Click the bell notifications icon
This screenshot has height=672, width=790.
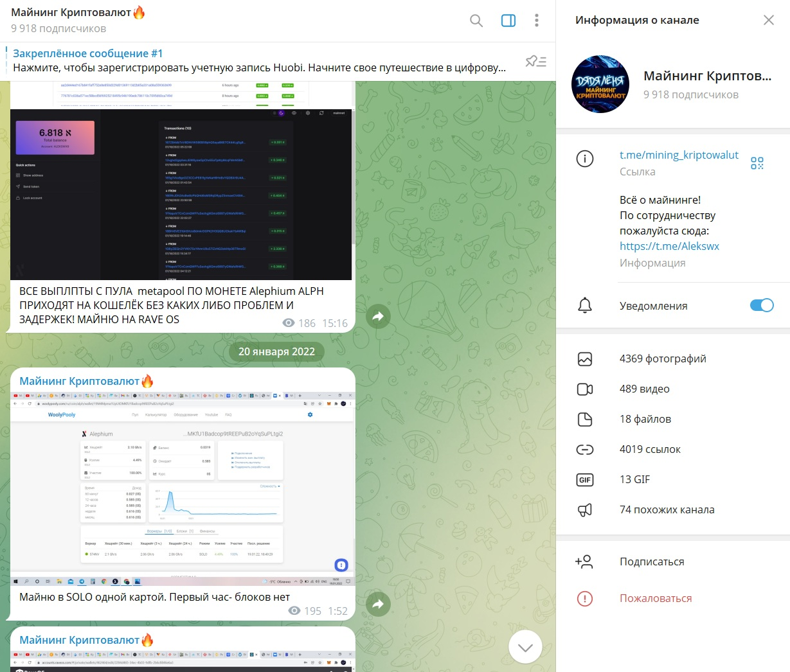(585, 305)
